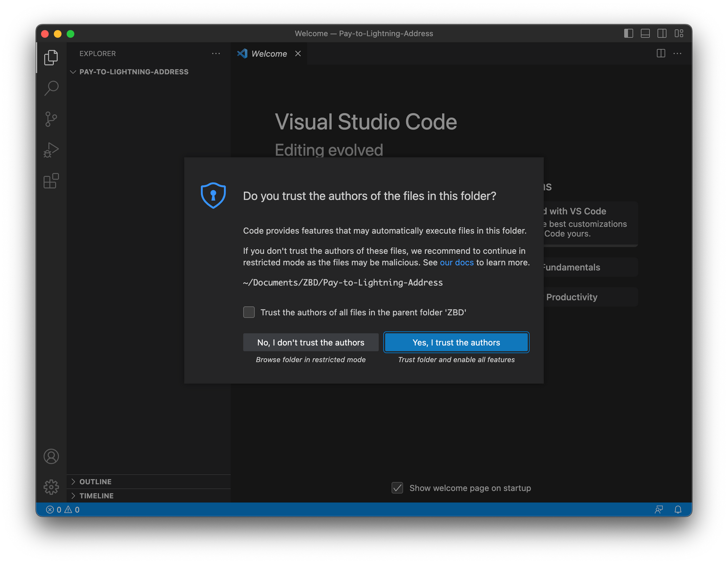This screenshot has width=728, height=564.
Task: Click the 'Trust folder and enable all features' caption
Action: pyautogui.click(x=456, y=360)
